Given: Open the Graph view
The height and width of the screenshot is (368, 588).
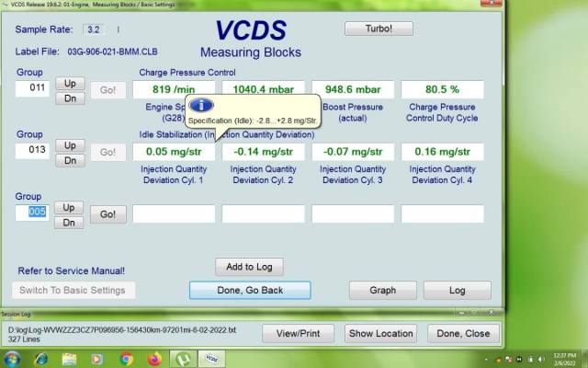Looking at the screenshot, I should (x=382, y=290).
